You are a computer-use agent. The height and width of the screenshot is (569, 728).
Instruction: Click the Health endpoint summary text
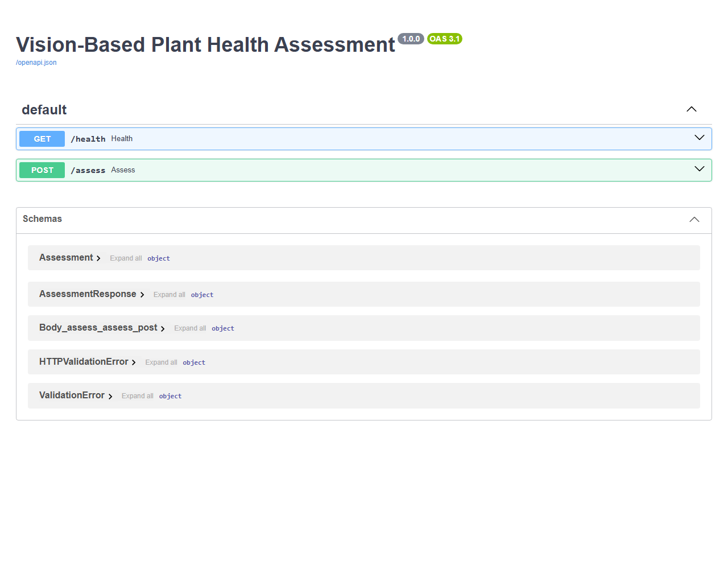pyautogui.click(x=122, y=139)
